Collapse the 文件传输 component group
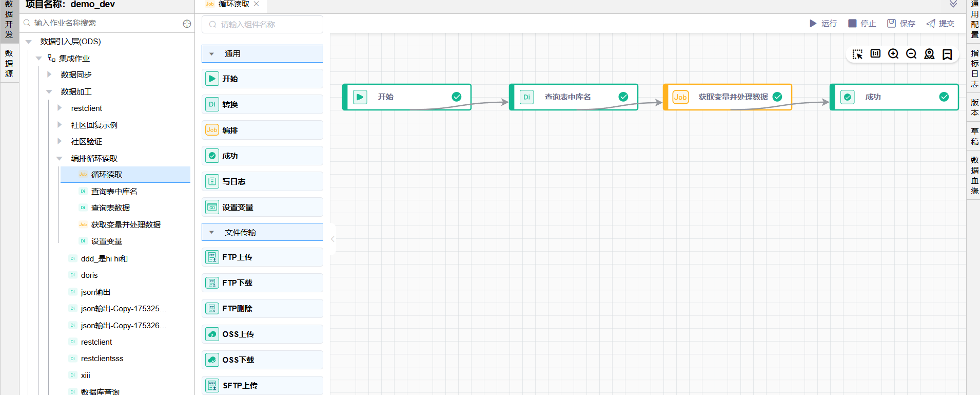Viewport: 980px width, 395px height. tap(211, 232)
